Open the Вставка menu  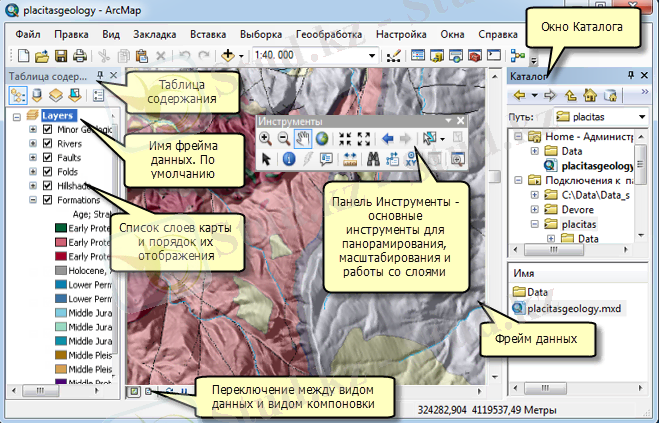click(208, 34)
